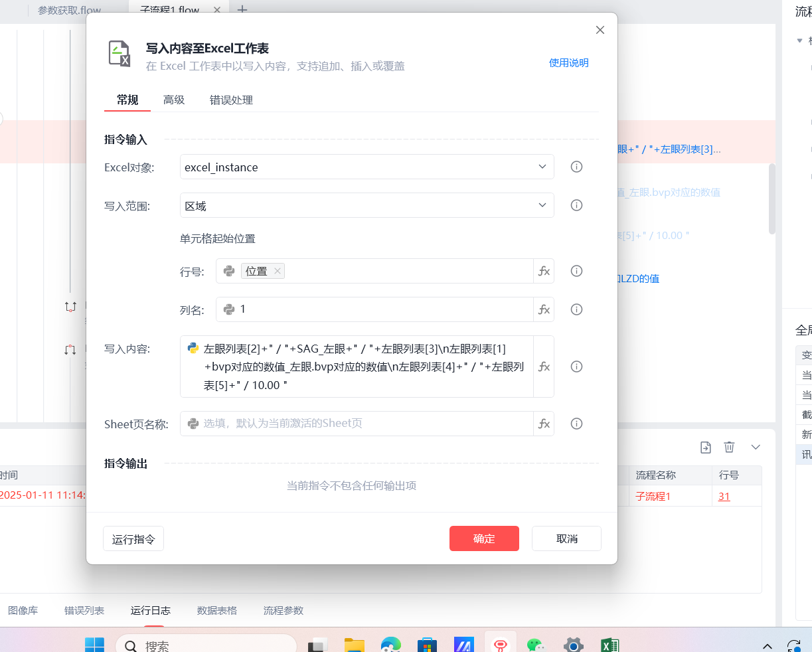This screenshot has height=652, width=812.
Task: Open Microsoft Edge from taskbar
Action: [x=391, y=645]
